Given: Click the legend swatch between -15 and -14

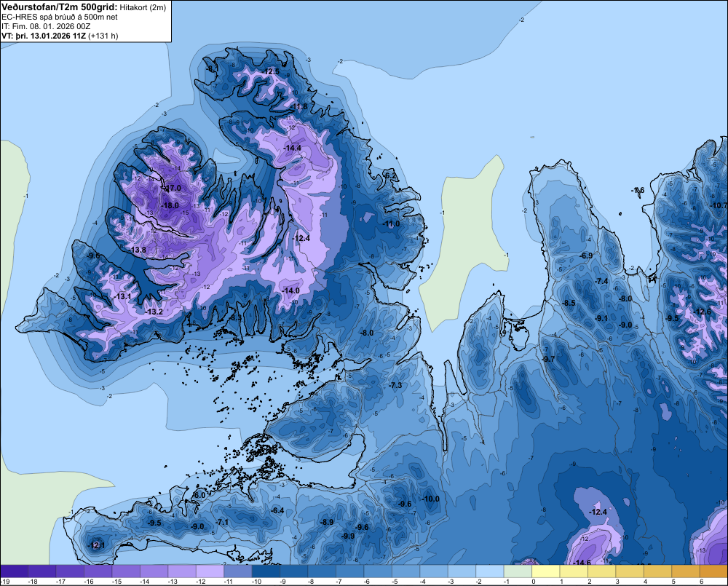Looking at the screenshot, I should click(x=126, y=571).
